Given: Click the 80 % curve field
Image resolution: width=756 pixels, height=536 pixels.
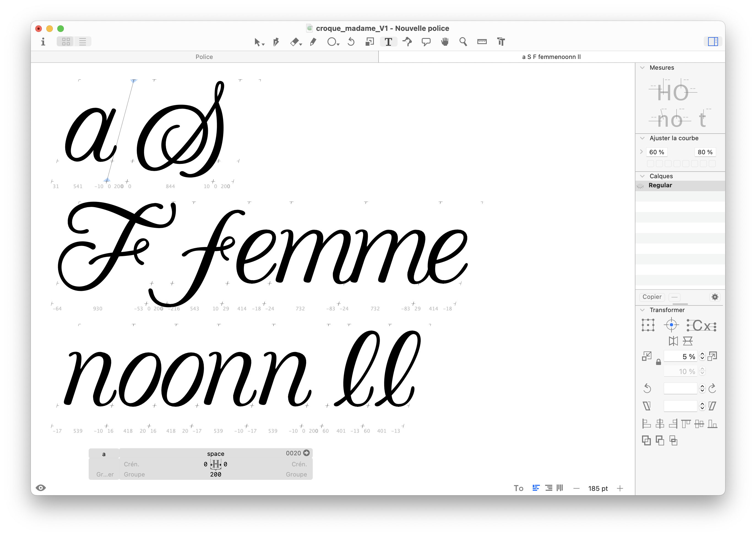Looking at the screenshot, I should pos(705,152).
